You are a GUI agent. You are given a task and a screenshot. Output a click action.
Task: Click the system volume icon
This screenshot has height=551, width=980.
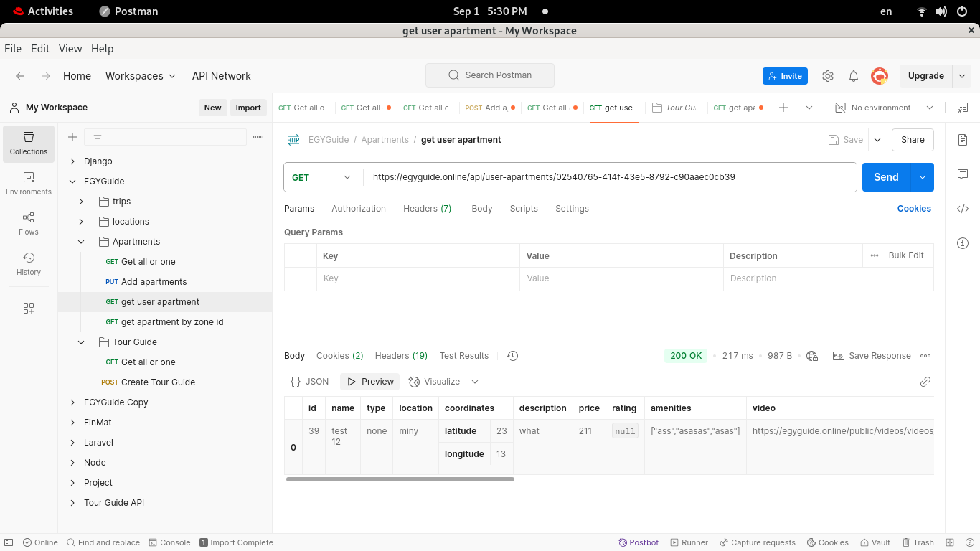pyautogui.click(x=942, y=11)
